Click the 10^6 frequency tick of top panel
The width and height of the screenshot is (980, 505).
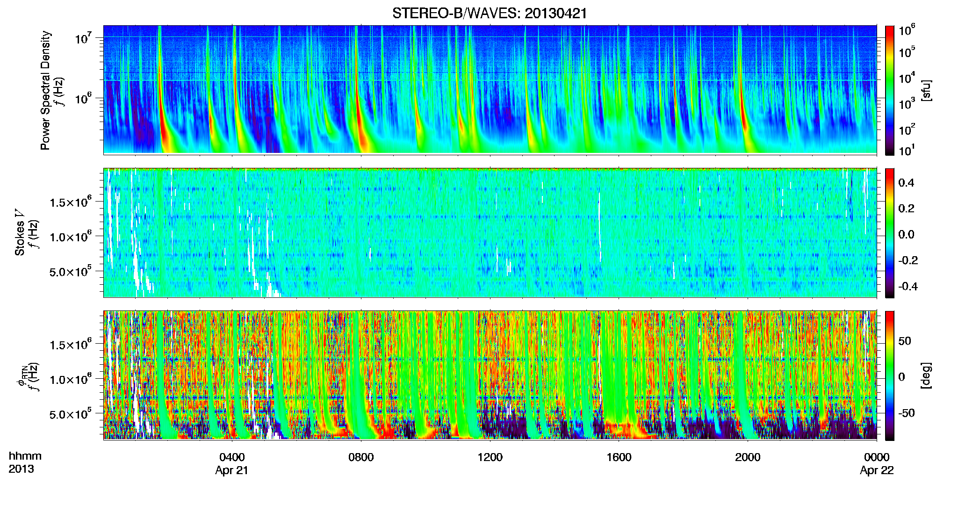(84, 99)
